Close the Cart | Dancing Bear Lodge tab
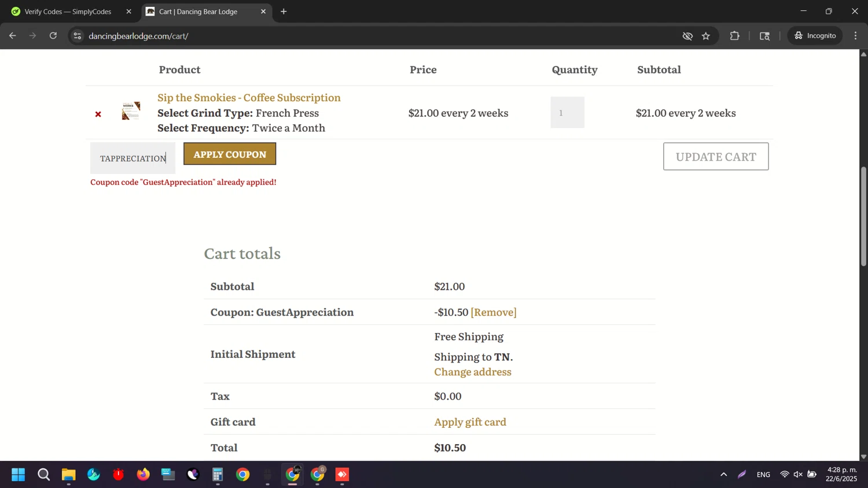 point(263,12)
